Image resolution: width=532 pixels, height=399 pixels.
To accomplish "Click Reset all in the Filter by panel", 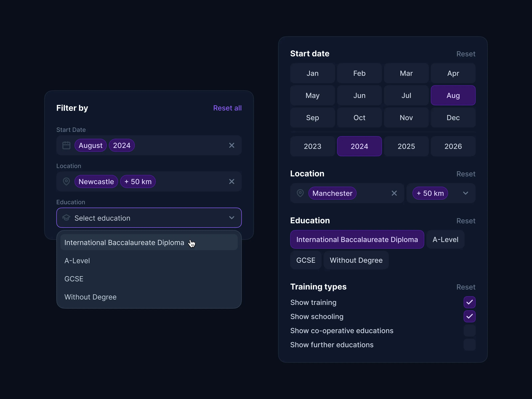I will 227,108.
